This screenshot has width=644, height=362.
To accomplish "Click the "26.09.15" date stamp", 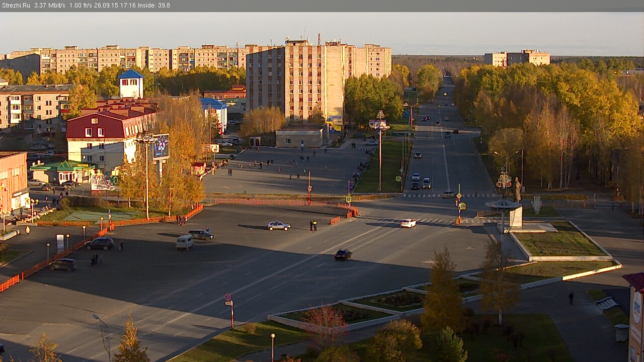I will [x=106, y=6].
